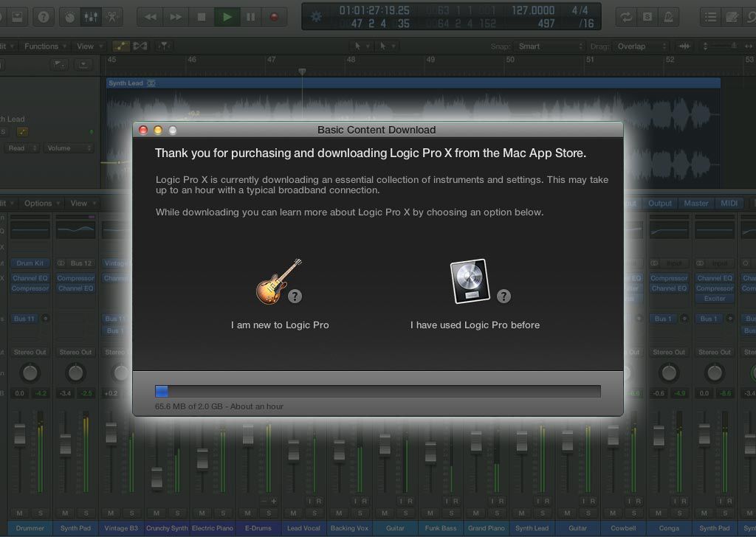Open the Functions menu in the Tracks area

(x=45, y=46)
